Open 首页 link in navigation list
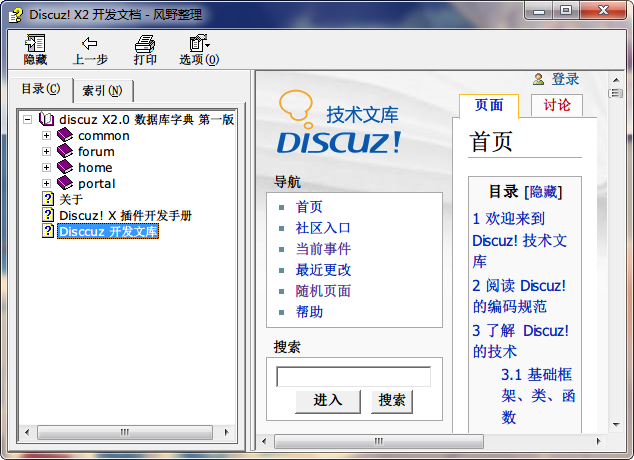Image resolution: width=634 pixels, height=460 pixels. click(x=309, y=207)
